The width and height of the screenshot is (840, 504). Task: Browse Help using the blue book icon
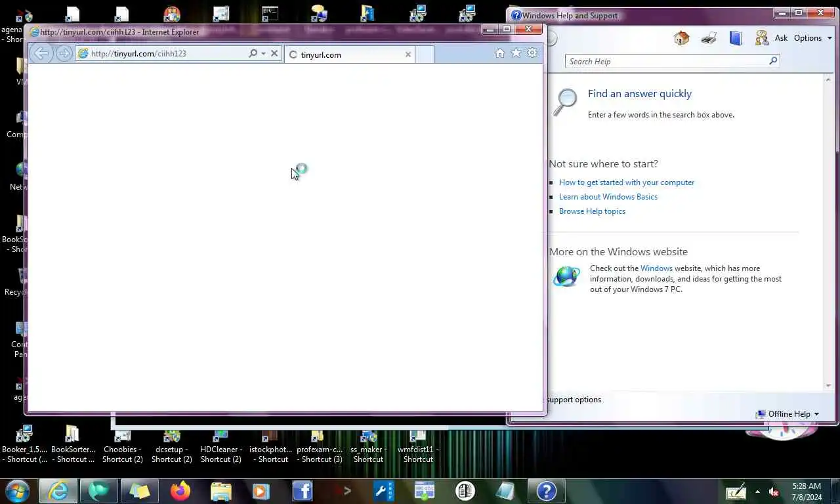click(736, 38)
